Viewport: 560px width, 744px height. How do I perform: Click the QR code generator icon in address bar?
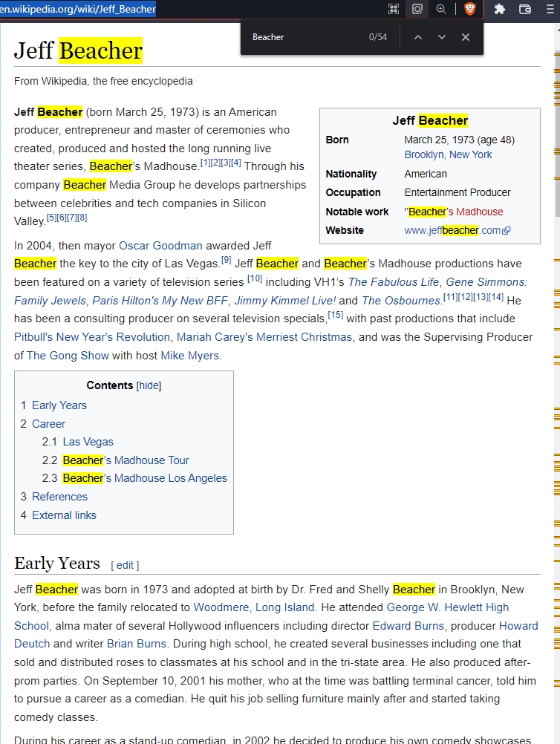click(x=394, y=9)
